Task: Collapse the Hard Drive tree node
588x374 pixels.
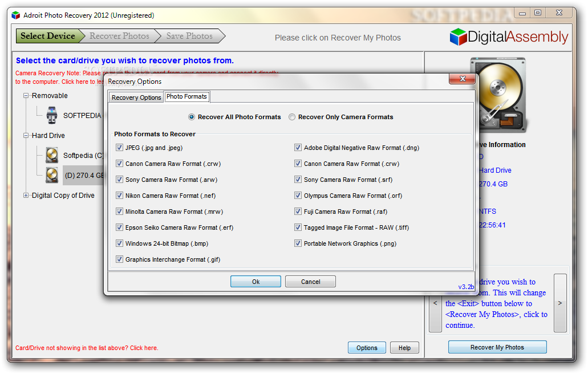Action: click(26, 135)
